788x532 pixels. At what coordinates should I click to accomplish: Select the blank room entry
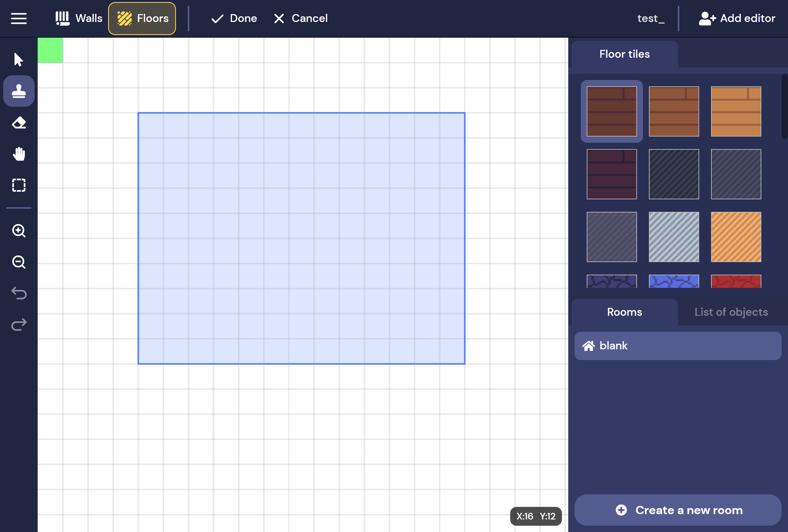pyautogui.click(x=678, y=346)
